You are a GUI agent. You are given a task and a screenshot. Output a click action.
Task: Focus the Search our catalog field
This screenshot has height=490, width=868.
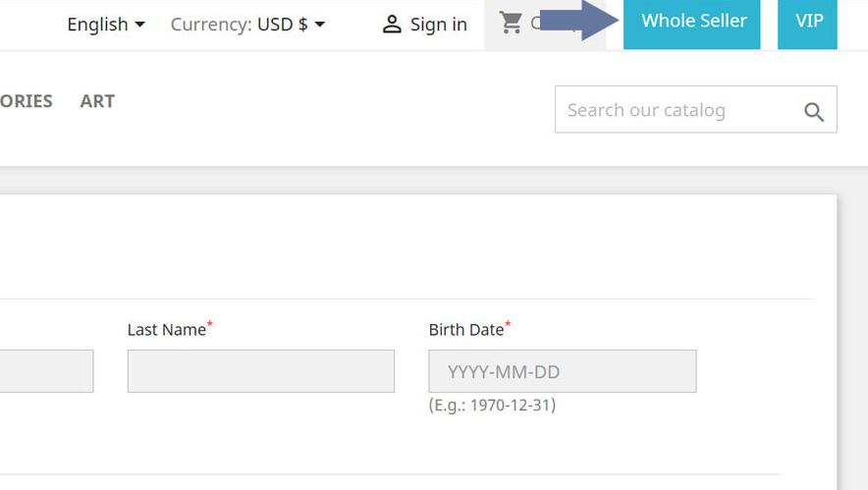tap(678, 110)
